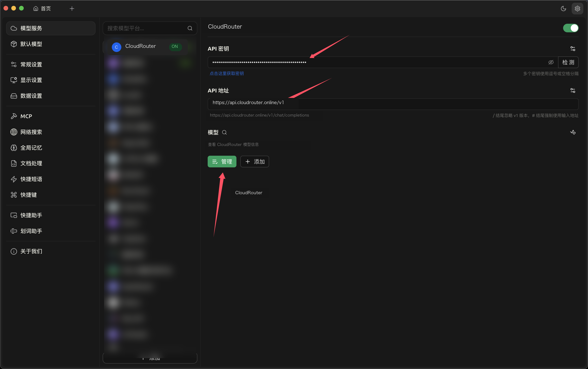
Task: Go to 常规设置 in sidebar
Action: pos(51,64)
